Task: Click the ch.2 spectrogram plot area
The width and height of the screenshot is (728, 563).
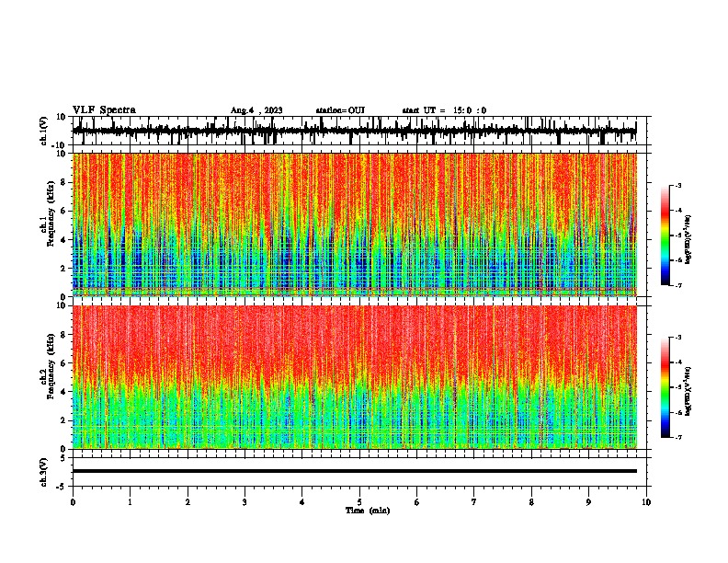Action: point(354,377)
